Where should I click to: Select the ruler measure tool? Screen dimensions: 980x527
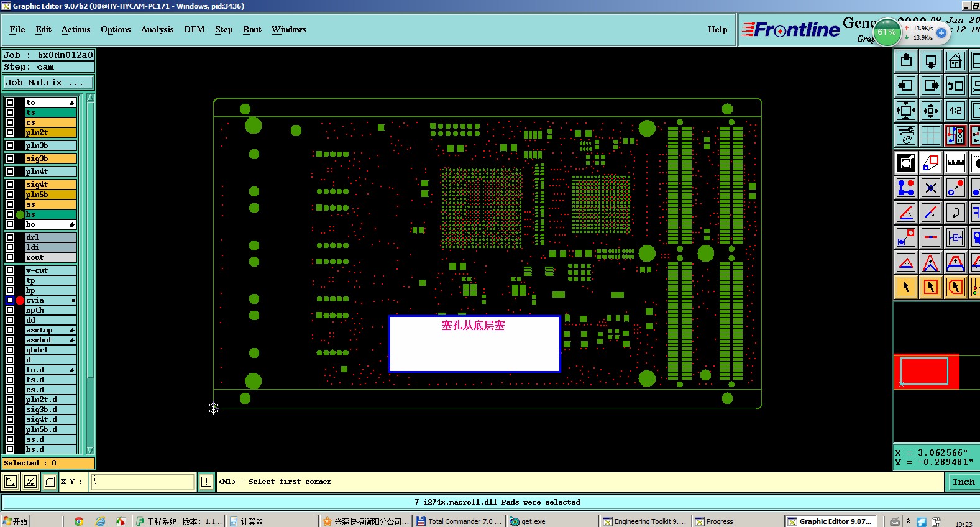pos(956,163)
